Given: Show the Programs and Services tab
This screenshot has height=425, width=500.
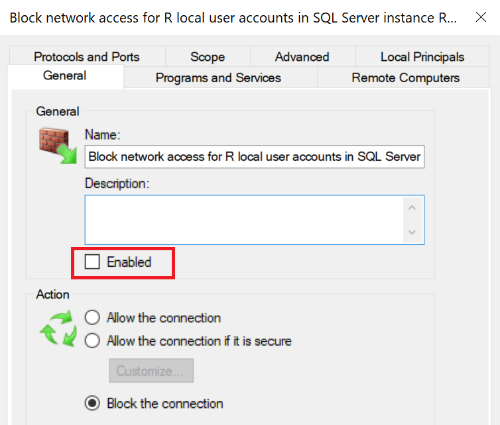Looking at the screenshot, I should click(x=218, y=77).
